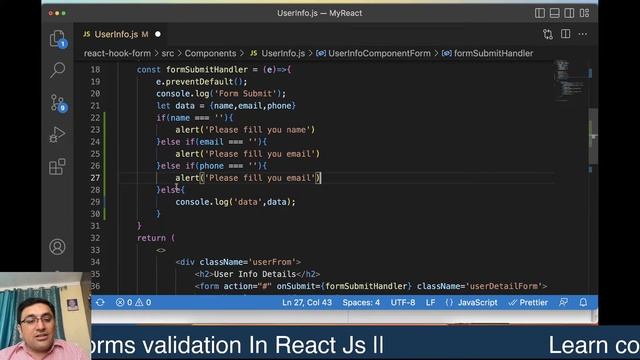Click 'let data = {name,email,phone}' text
Screen dimensions: 640x360
click(226, 106)
